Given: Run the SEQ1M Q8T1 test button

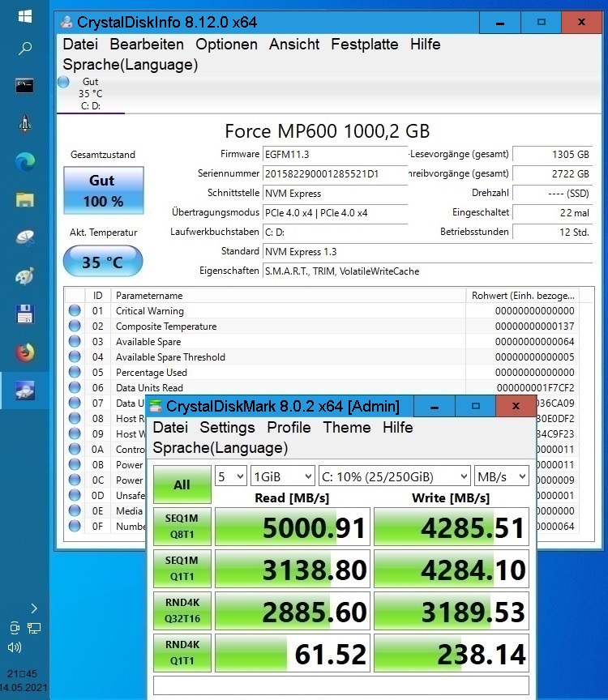Looking at the screenshot, I should (x=182, y=527).
